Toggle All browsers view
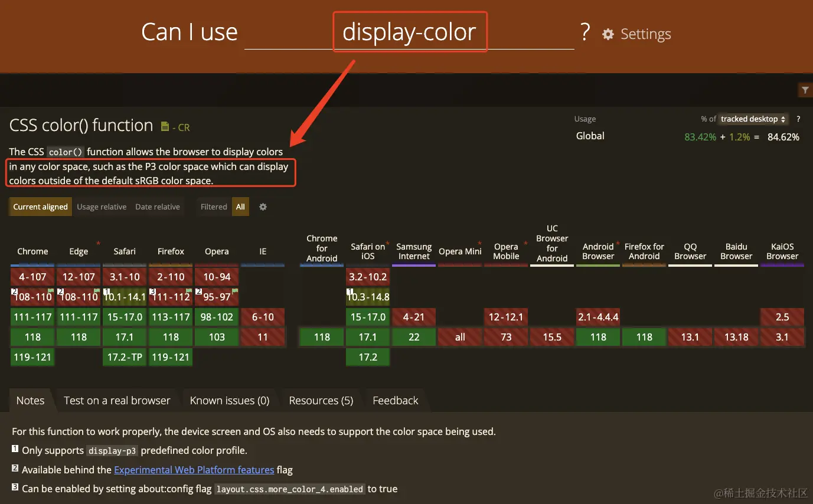813x504 pixels. 240,207
